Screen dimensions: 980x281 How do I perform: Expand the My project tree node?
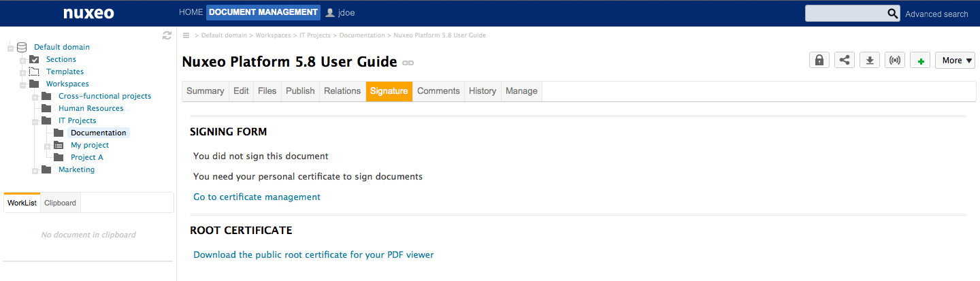[x=47, y=146]
